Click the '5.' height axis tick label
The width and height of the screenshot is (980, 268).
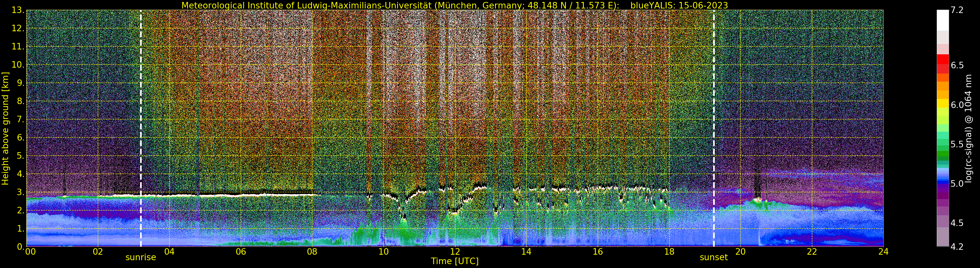point(20,156)
